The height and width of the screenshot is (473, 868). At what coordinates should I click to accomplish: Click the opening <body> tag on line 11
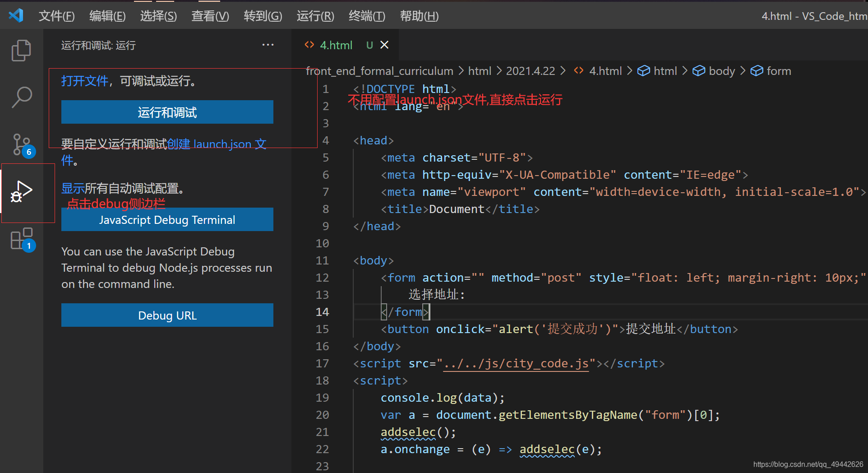[x=374, y=260]
